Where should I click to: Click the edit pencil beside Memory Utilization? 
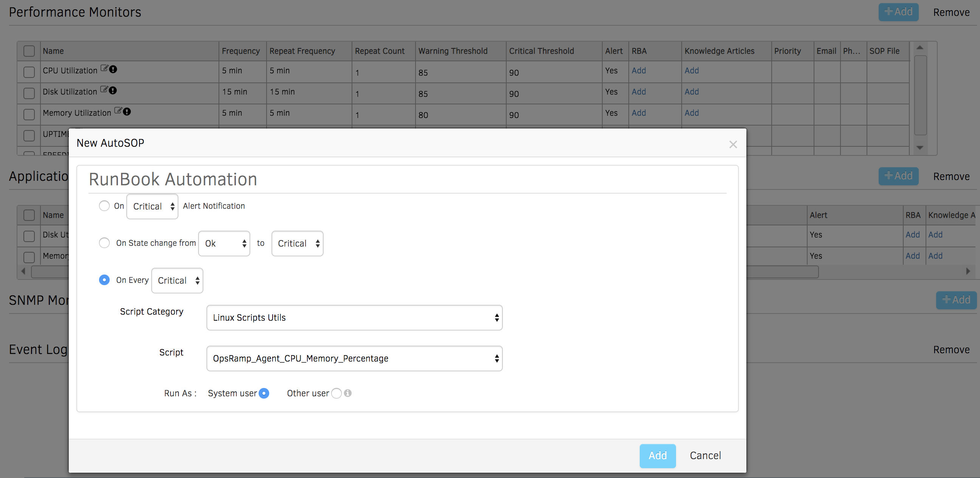click(119, 110)
